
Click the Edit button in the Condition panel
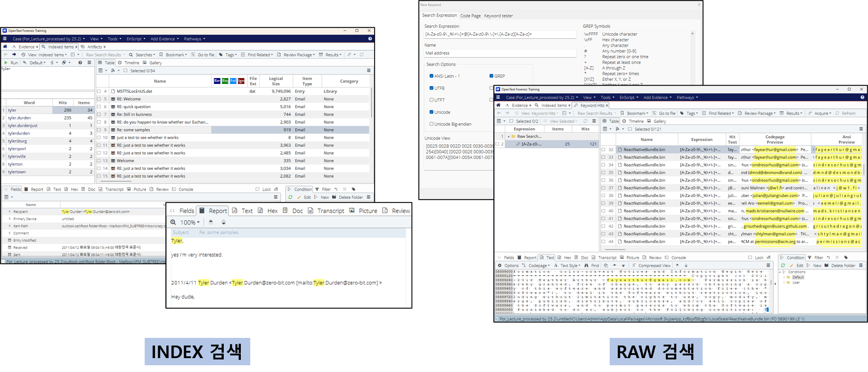point(797,266)
